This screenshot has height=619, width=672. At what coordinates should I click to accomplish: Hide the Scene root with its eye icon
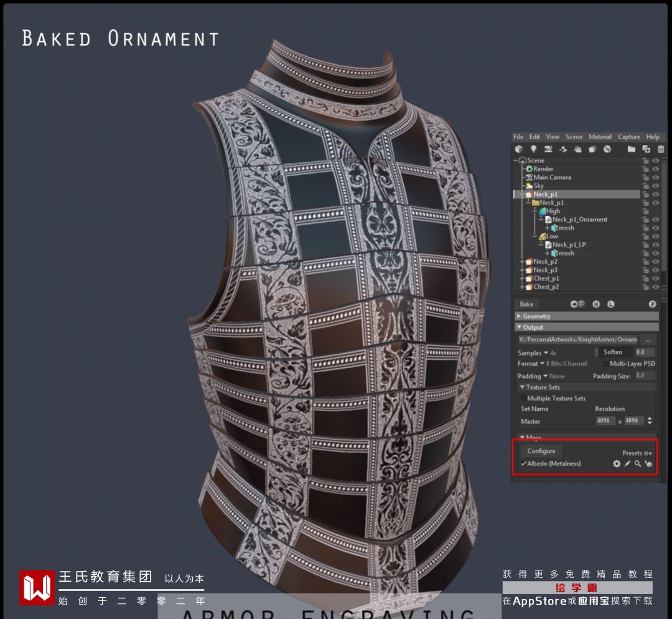[656, 161]
